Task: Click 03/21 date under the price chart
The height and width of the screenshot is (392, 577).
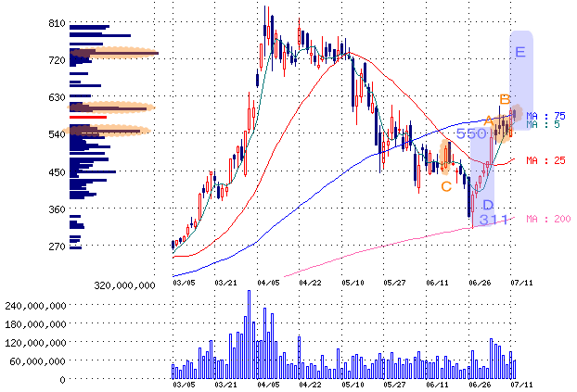Action: pyautogui.click(x=225, y=283)
